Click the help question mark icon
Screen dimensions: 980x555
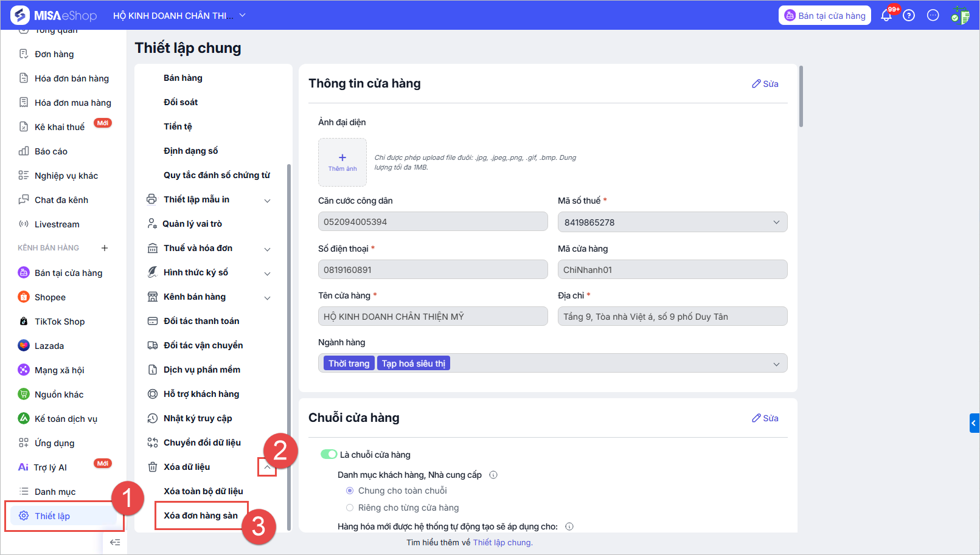coord(909,16)
